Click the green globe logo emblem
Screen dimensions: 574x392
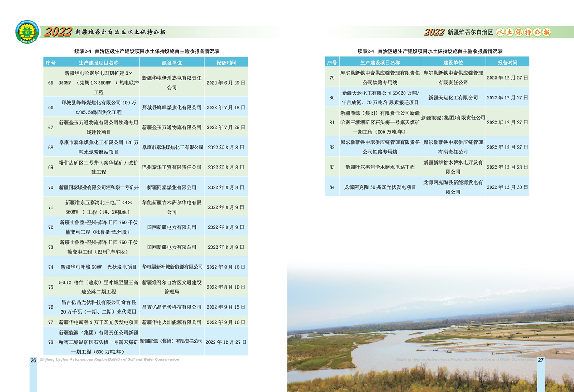(27, 32)
